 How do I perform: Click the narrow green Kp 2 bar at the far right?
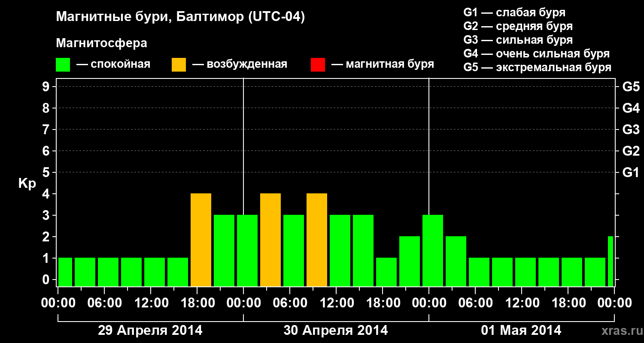(x=611, y=261)
